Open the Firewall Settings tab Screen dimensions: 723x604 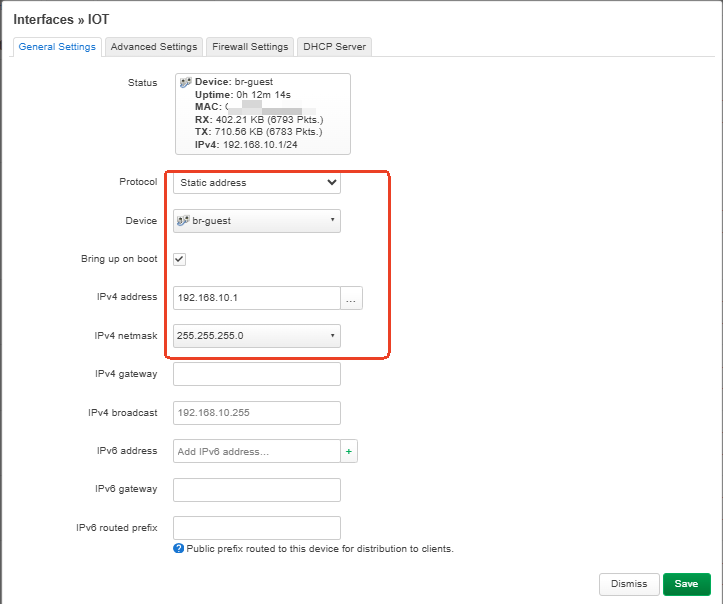[x=250, y=47]
